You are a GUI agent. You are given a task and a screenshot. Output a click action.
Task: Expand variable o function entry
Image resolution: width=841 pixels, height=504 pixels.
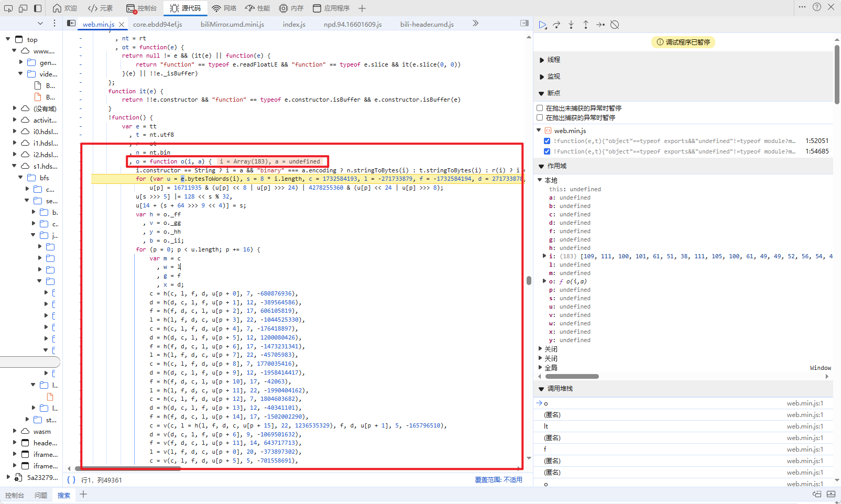pos(544,281)
